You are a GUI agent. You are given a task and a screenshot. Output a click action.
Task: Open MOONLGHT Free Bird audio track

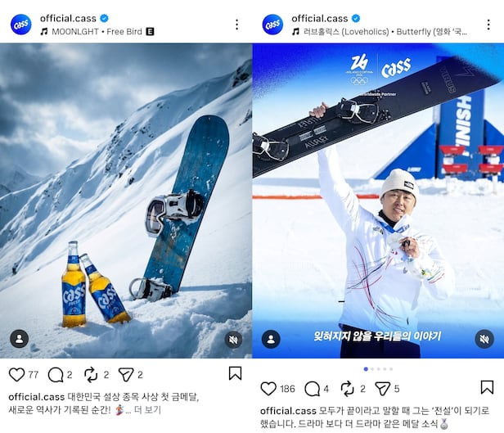(x=97, y=31)
